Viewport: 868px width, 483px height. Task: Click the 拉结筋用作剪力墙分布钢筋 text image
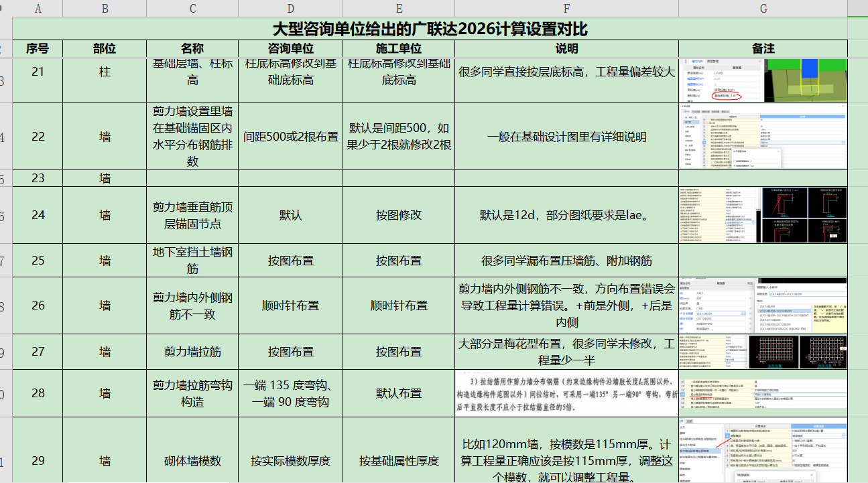tap(566, 394)
